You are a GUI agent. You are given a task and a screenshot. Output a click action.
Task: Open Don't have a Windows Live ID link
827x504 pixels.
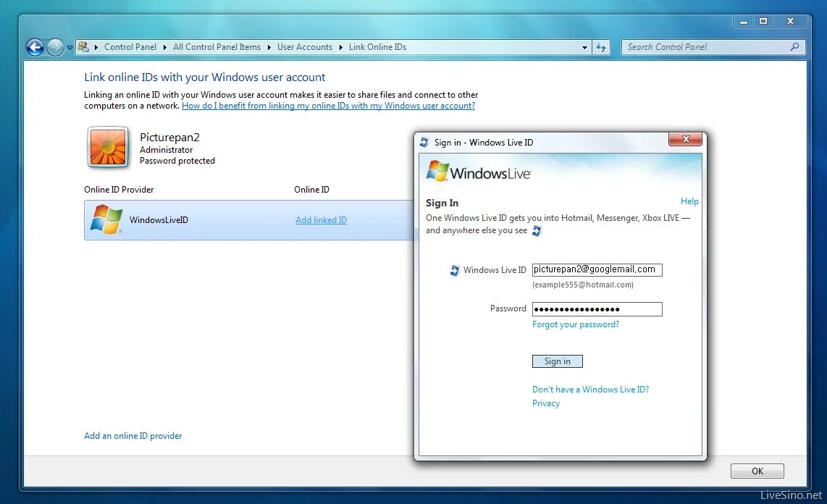pos(590,389)
